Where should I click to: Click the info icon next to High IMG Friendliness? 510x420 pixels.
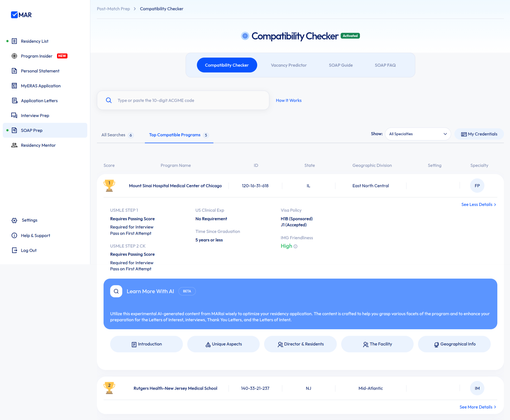[x=296, y=246]
